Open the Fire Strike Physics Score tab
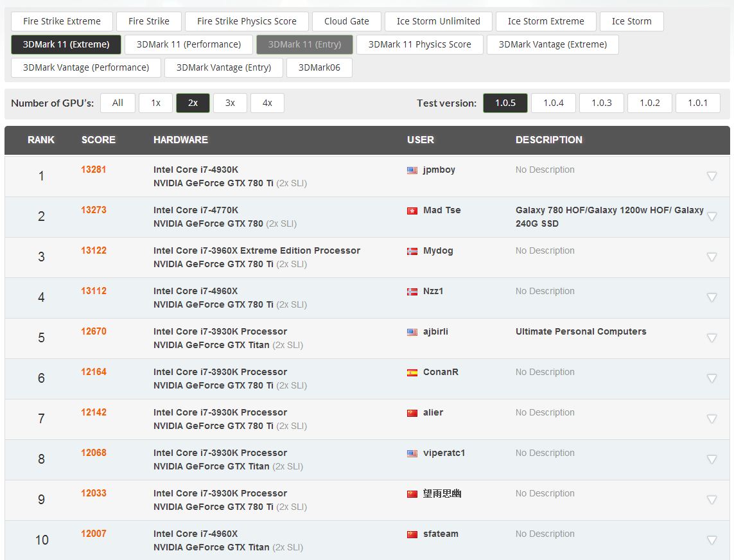This screenshot has height=560, width=734. pos(247,22)
